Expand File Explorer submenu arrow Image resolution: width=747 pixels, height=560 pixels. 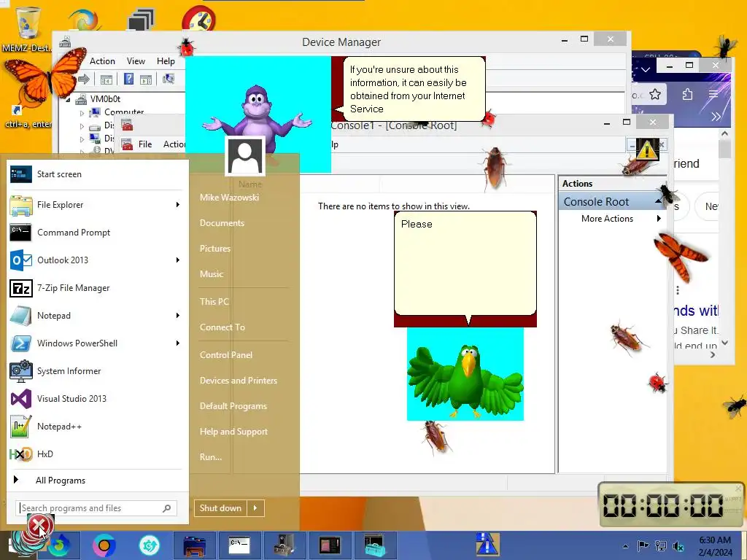pyautogui.click(x=178, y=205)
